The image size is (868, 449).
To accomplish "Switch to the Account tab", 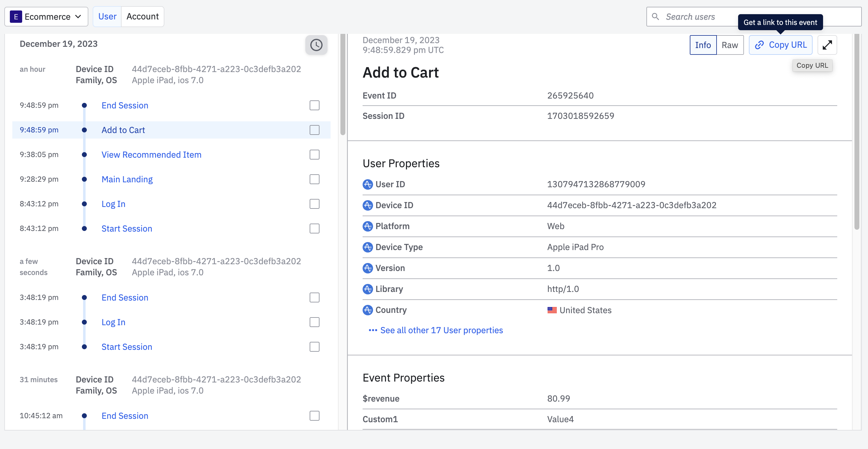I will (x=142, y=17).
